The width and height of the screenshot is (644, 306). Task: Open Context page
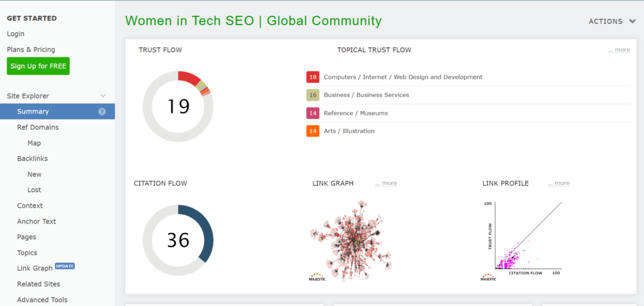coord(30,206)
